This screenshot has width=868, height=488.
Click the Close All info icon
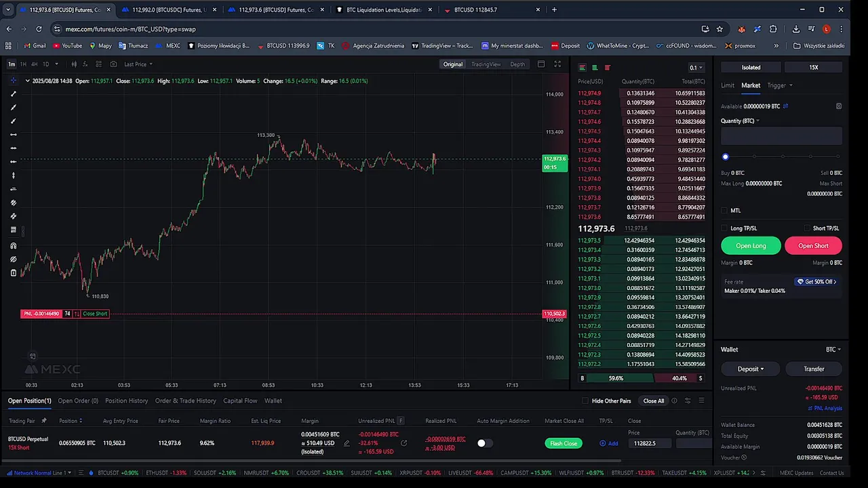(x=673, y=401)
